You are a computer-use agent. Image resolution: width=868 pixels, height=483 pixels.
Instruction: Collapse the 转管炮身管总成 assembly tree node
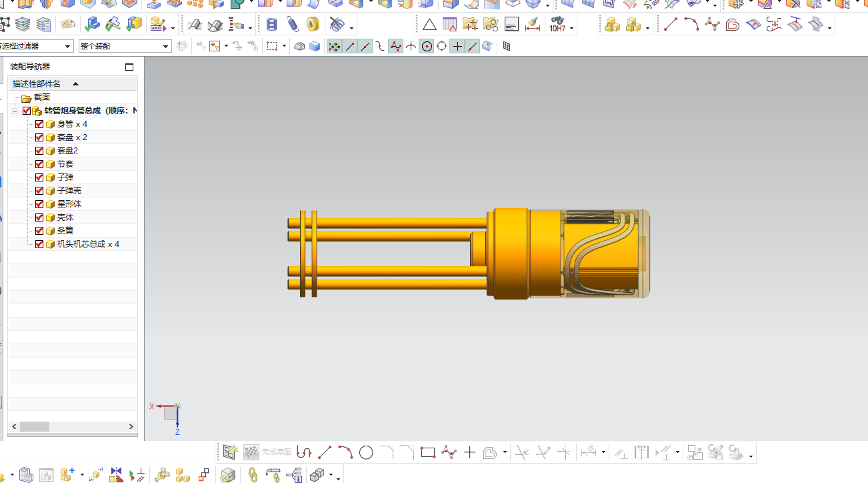(x=15, y=111)
